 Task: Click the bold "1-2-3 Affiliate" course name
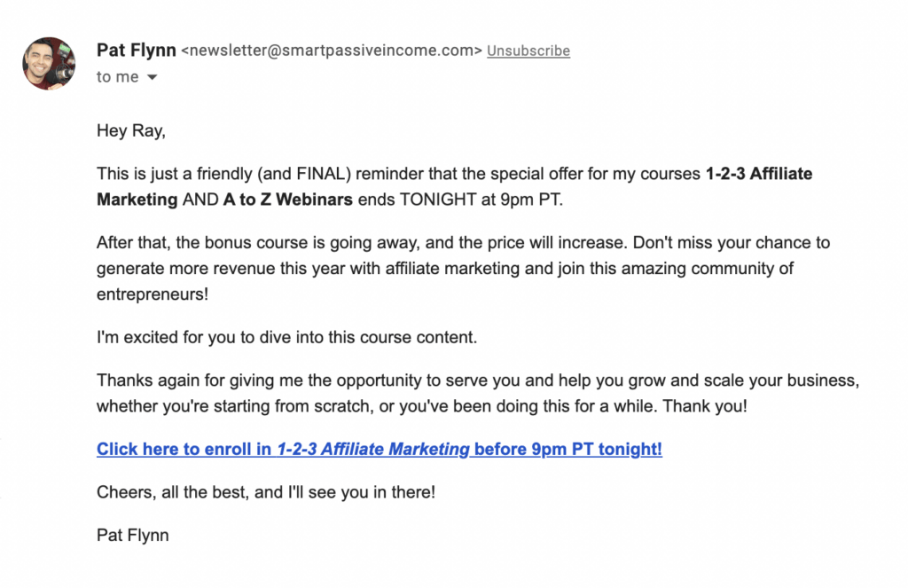[758, 174]
